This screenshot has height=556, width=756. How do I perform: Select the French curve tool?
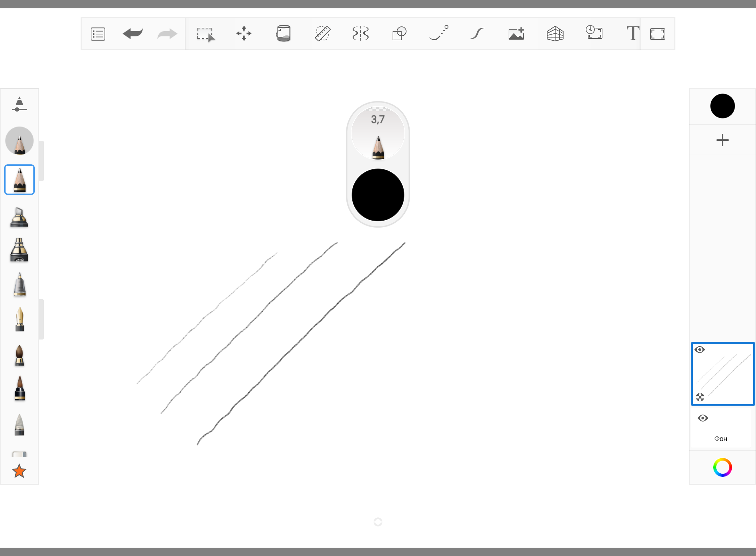pos(477,34)
